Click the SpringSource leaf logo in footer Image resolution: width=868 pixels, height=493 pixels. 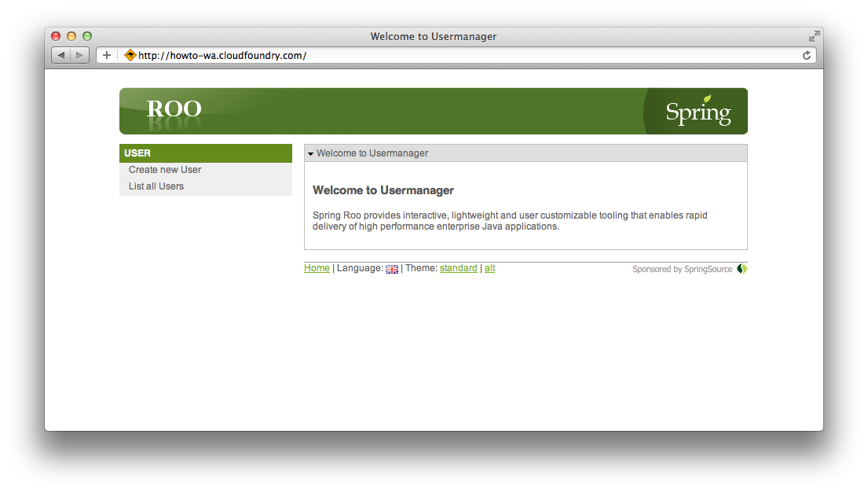(742, 269)
